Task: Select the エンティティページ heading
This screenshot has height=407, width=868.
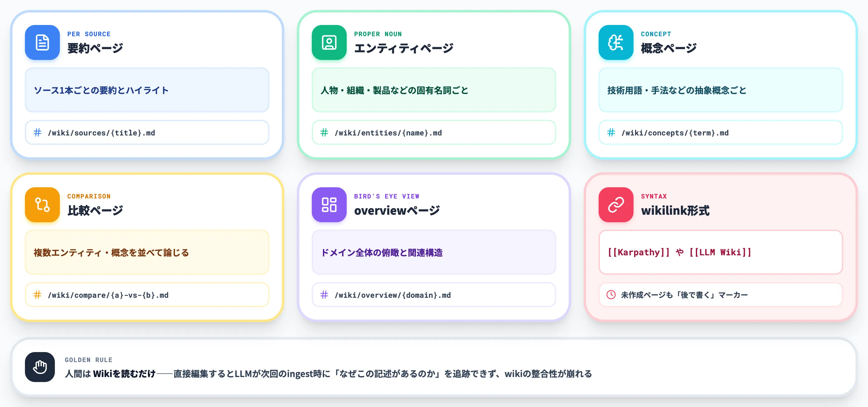Action: 404,48
